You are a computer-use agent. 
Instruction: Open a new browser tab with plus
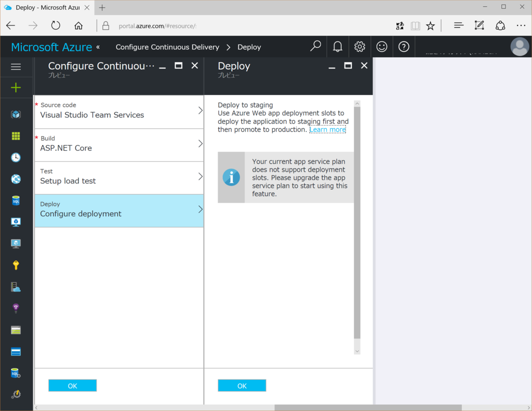point(102,7)
